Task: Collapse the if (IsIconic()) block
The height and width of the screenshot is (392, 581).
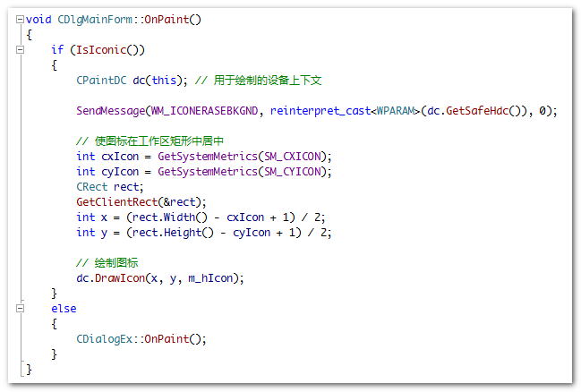Action: [20, 49]
